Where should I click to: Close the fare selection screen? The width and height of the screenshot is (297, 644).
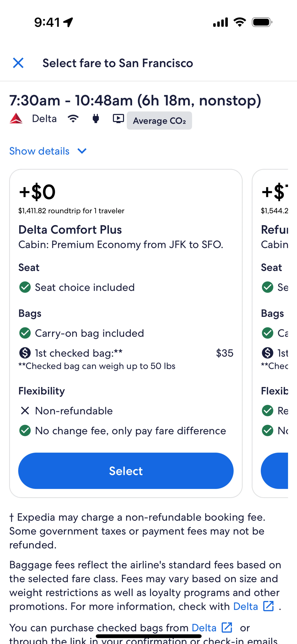coord(18,63)
